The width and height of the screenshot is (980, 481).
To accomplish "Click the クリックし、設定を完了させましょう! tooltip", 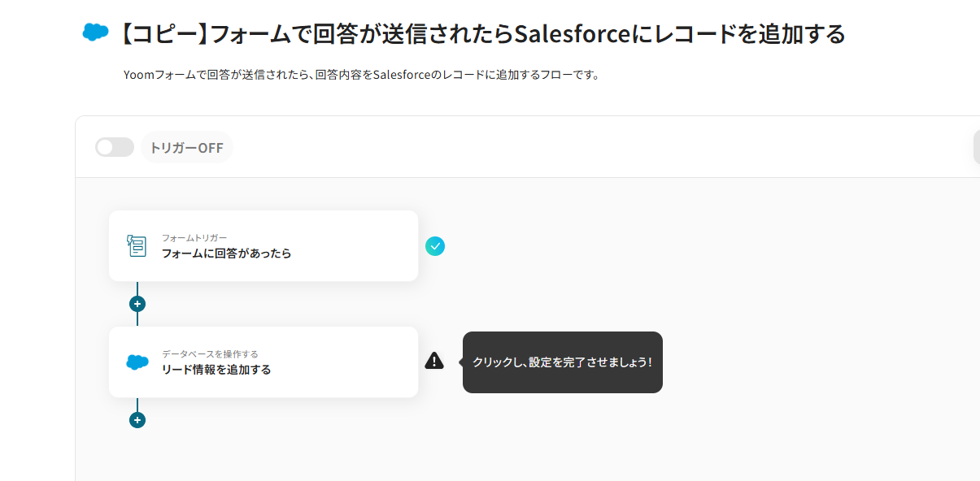I will (x=563, y=362).
